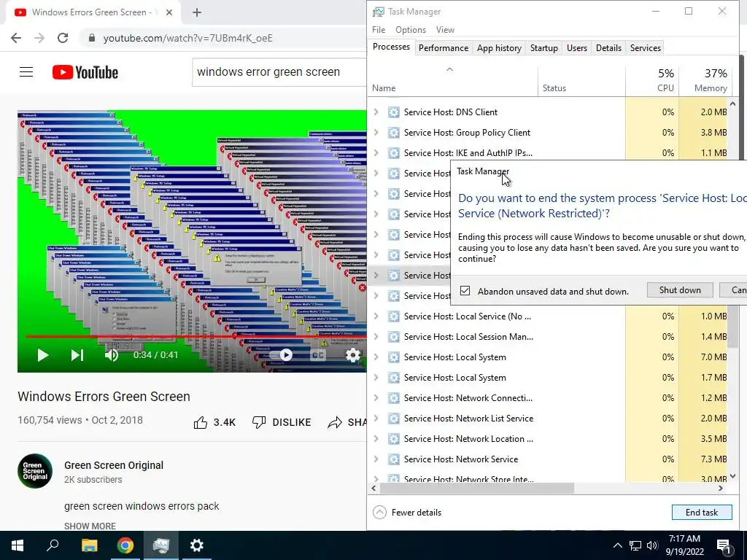Image resolution: width=747 pixels, height=560 pixels.
Task: Switch to the Users tab
Action: (577, 48)
